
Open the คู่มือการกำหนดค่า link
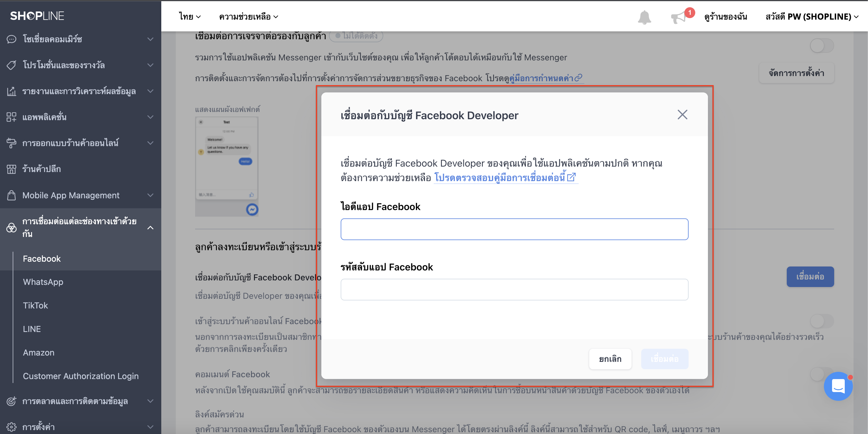coord(541,78)
